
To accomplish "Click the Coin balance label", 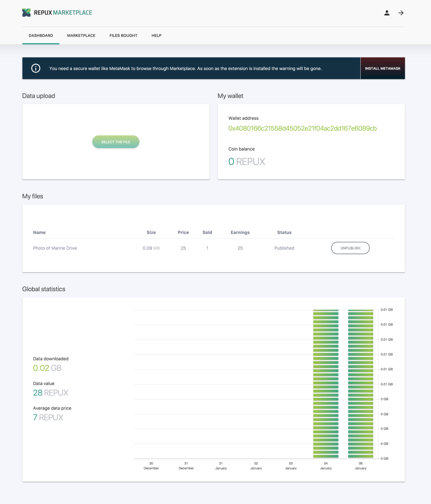I will pos(241,149).
